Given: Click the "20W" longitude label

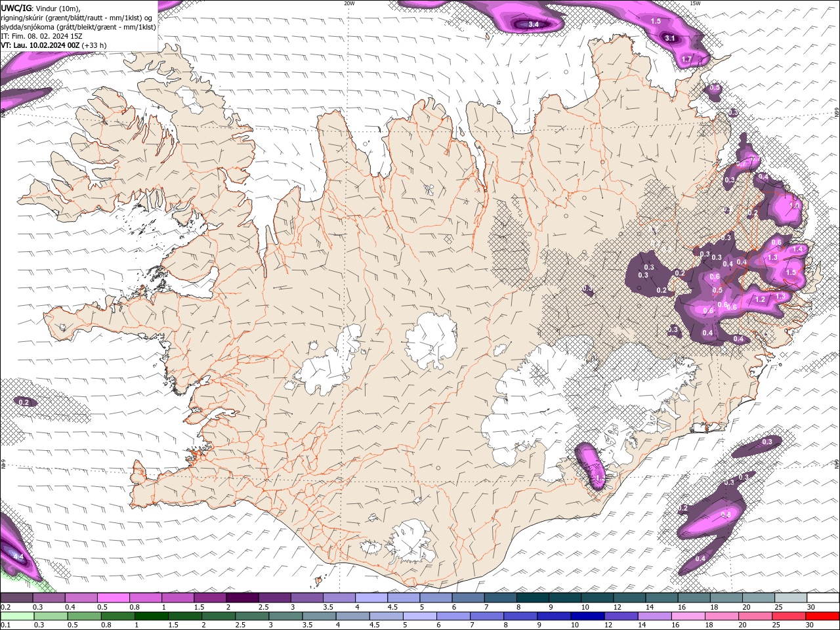Looking at the screenshot, I should (349, 3).
